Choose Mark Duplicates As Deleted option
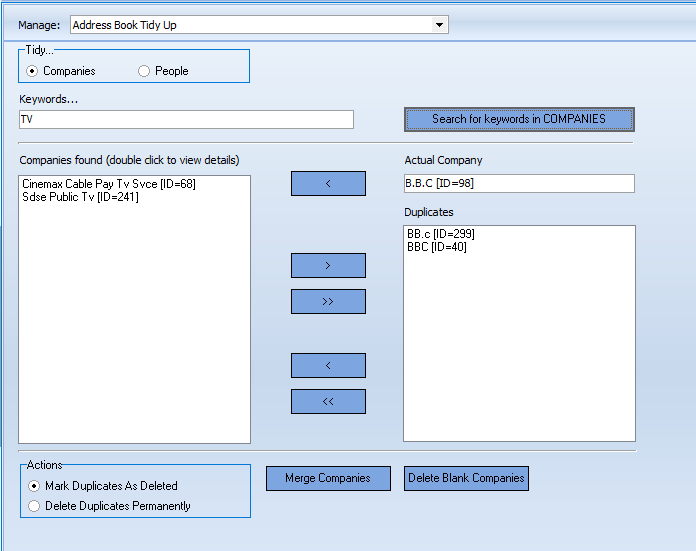The height and width of the screenshot is (551, 696). (35, 486)
